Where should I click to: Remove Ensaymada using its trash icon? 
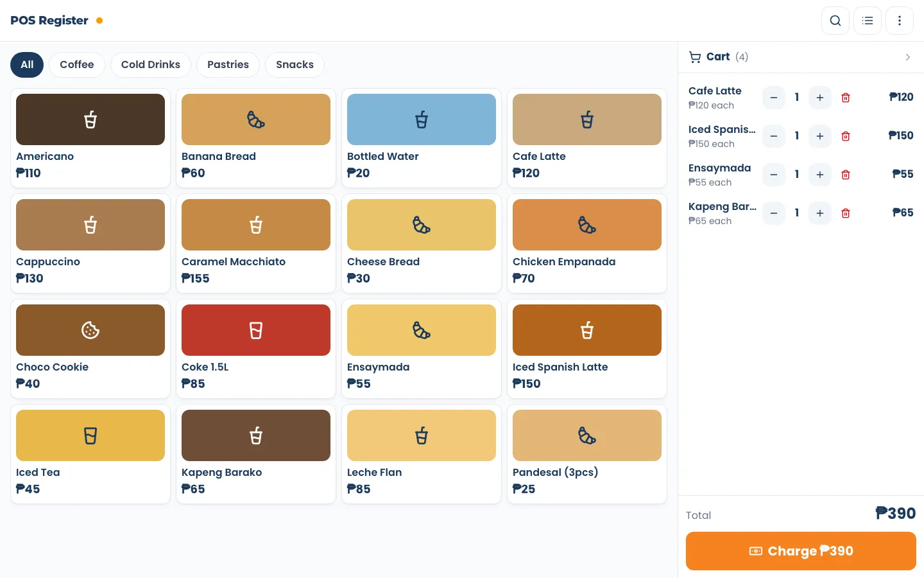click(846, 175)
